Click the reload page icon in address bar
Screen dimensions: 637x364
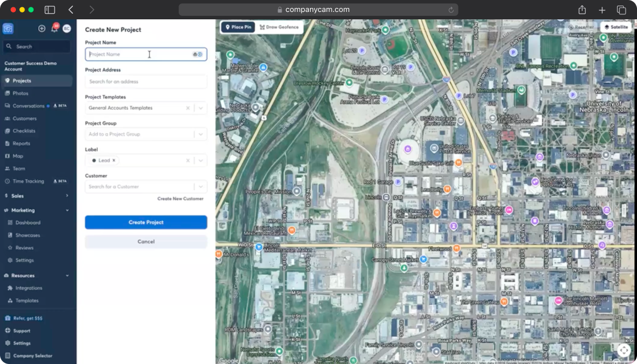click(451, 10)
